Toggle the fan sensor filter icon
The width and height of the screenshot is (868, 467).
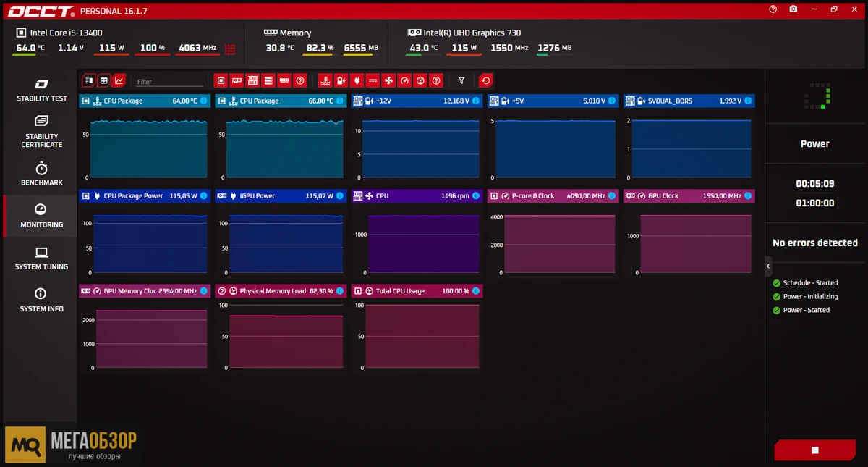click(x=388, y=80)
